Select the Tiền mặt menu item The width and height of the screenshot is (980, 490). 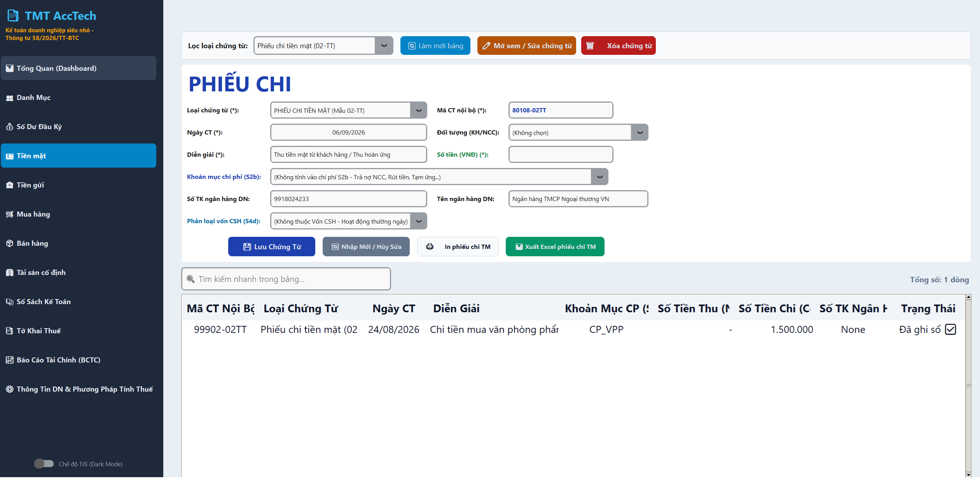(79, 156)
